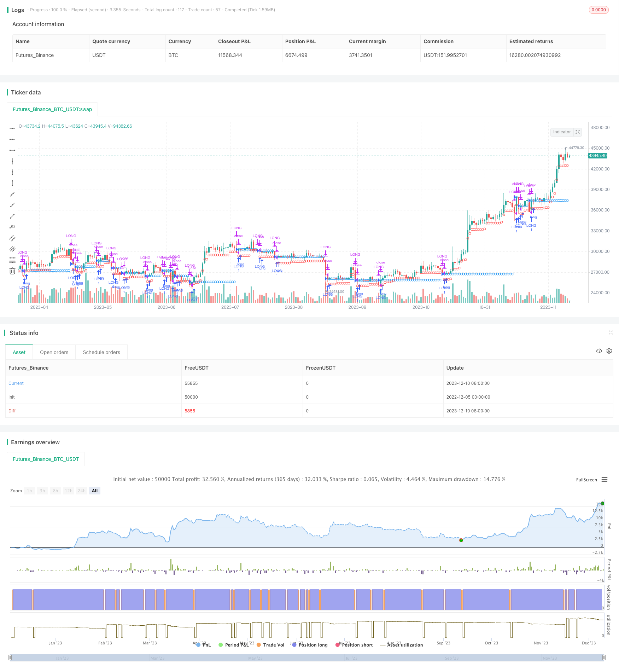Toggle the Asset utilization series in the legend

click(x=401, y=645)
